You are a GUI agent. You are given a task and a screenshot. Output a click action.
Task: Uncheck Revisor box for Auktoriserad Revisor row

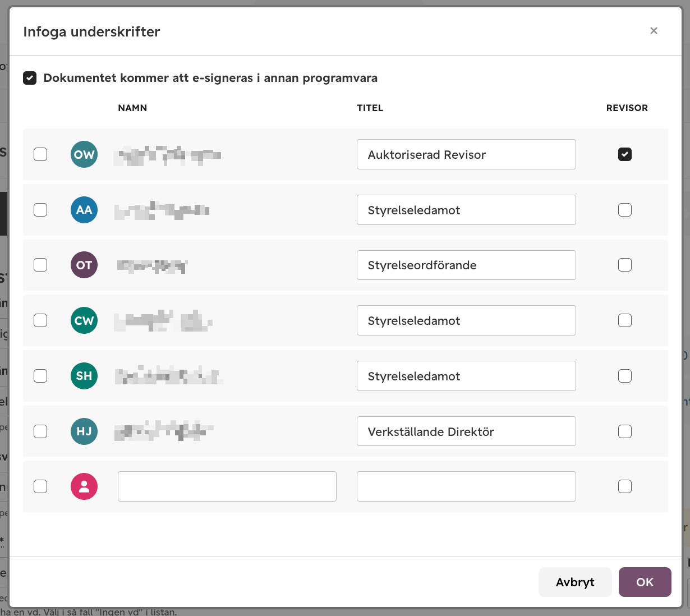[625, 154]
